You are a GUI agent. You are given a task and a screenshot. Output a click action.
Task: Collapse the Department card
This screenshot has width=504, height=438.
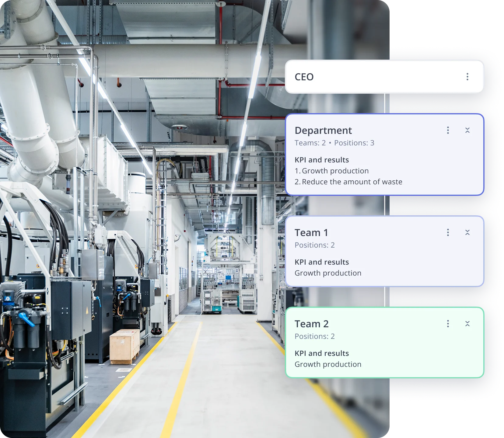[467, 130]
